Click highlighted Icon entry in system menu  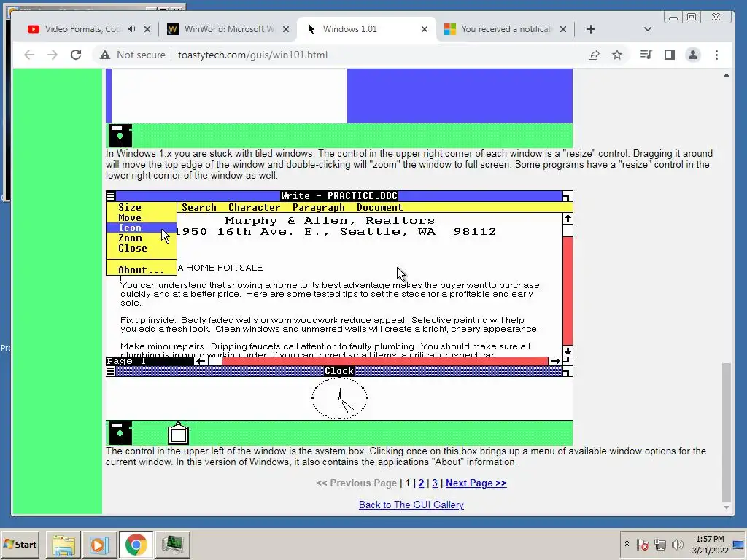pyautogui.click(x=141, y=227)
